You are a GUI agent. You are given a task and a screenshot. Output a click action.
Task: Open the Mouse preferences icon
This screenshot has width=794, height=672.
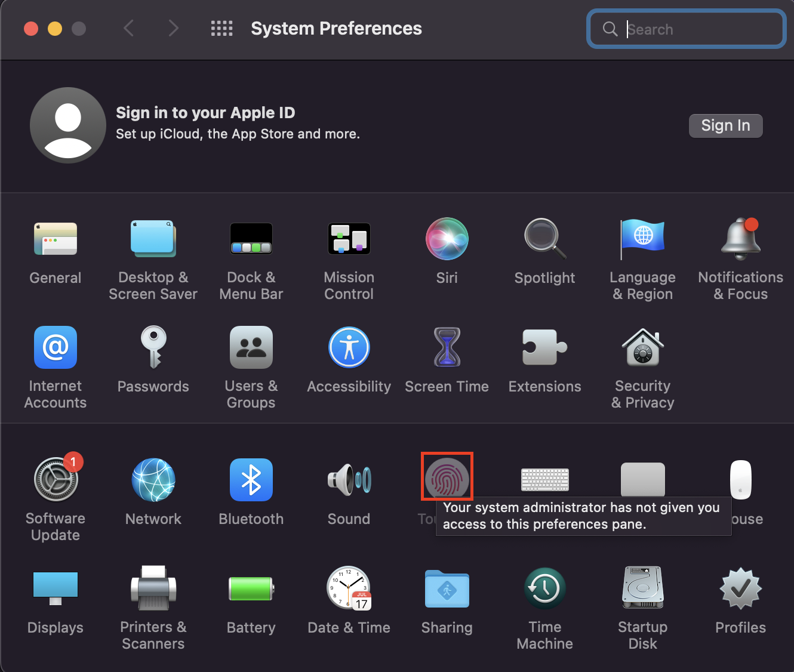tap(741, 479)
